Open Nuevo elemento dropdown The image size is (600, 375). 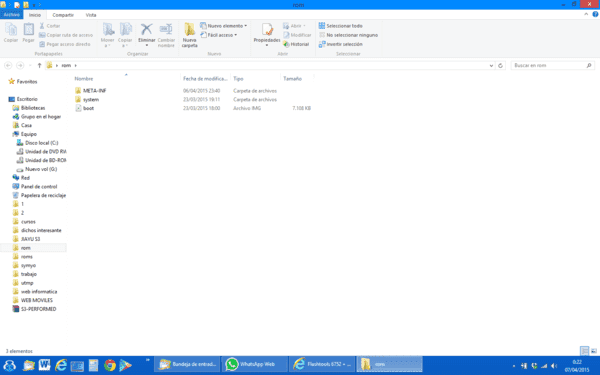[223, 26]
